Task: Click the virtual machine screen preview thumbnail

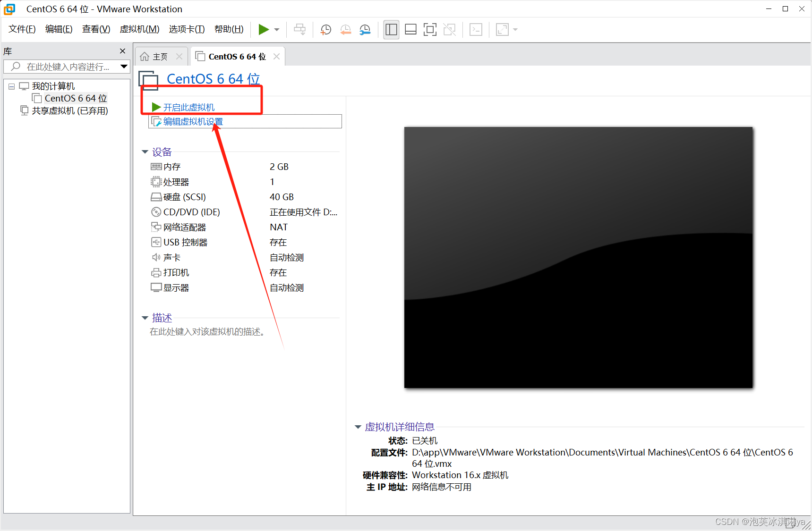Action: (578, 257)
